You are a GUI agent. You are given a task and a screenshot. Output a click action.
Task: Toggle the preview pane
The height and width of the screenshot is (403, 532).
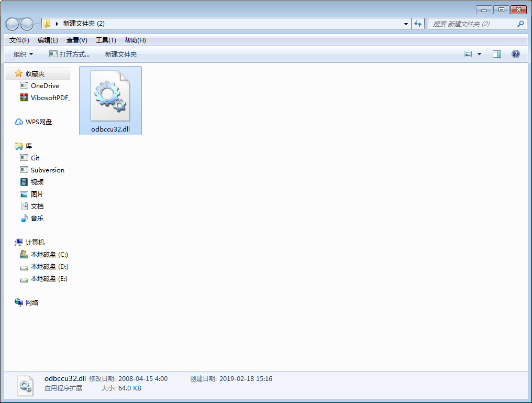tap(496, 53)
